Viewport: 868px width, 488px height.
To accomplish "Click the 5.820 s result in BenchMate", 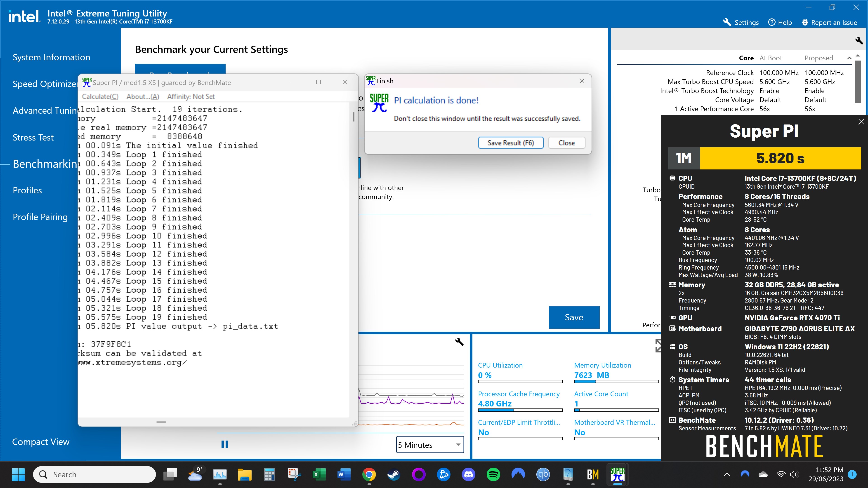I will click(780, 158).
